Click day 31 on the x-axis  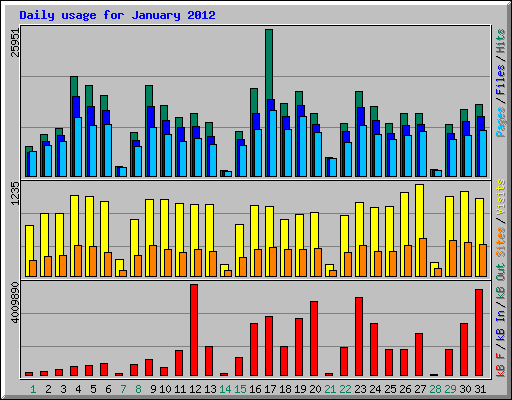480,389
